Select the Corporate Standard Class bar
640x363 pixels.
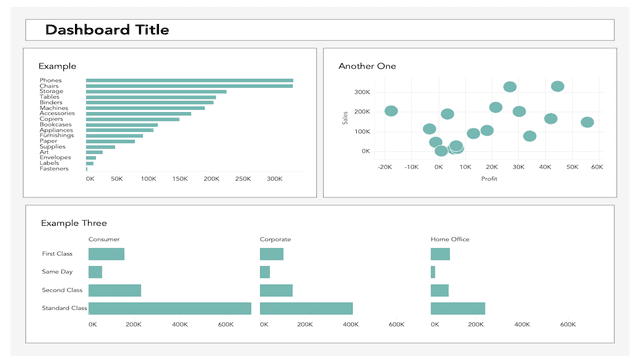tap(306, 308)
